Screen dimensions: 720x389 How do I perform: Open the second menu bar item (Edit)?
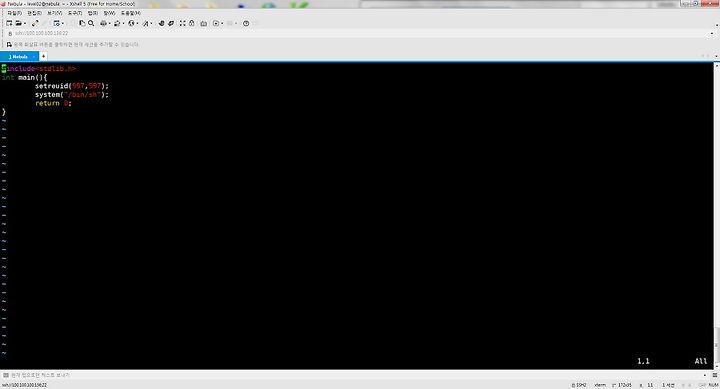tap(34, 13)
